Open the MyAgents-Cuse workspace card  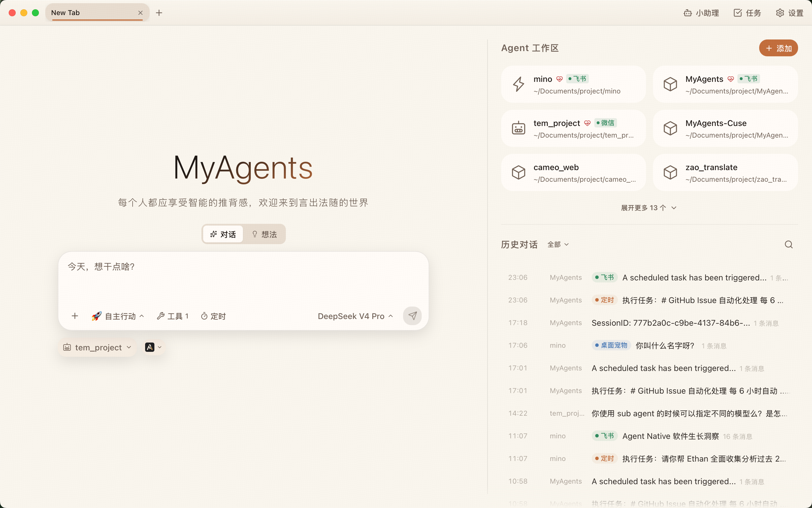click(725, 128)
